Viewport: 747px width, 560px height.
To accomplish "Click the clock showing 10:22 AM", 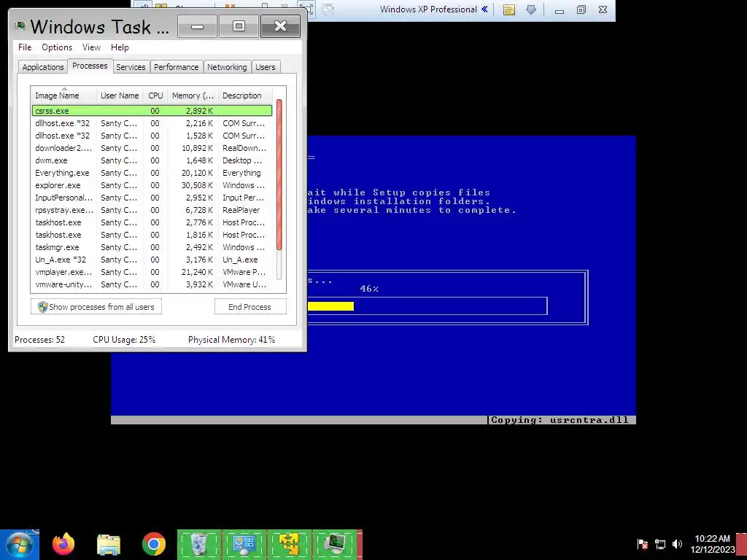I will click(x=712, y=539).
